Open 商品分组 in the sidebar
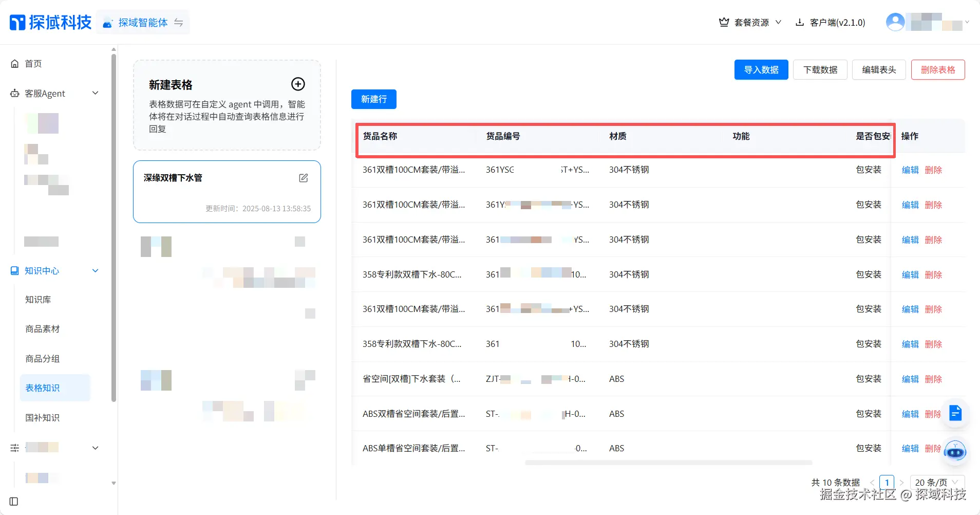 (x=43, y=359)
